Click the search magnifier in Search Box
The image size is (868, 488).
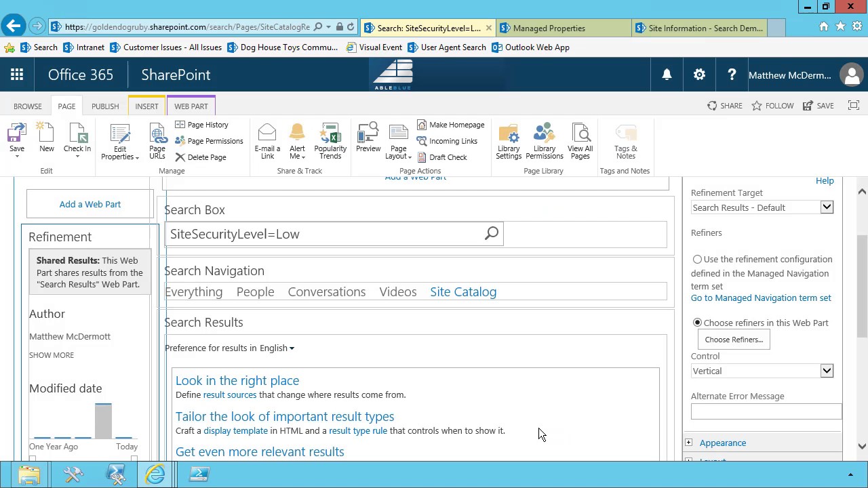point(492,234)
